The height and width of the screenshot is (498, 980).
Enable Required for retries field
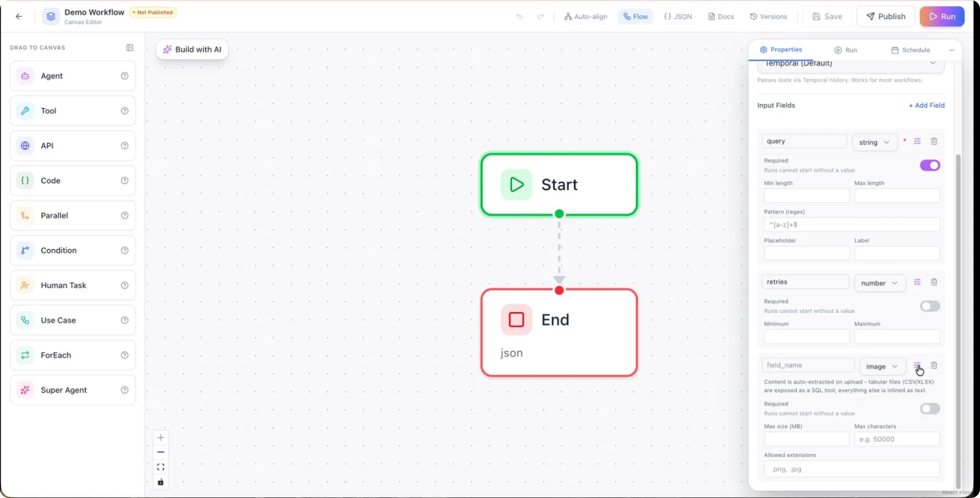[930, 306]
